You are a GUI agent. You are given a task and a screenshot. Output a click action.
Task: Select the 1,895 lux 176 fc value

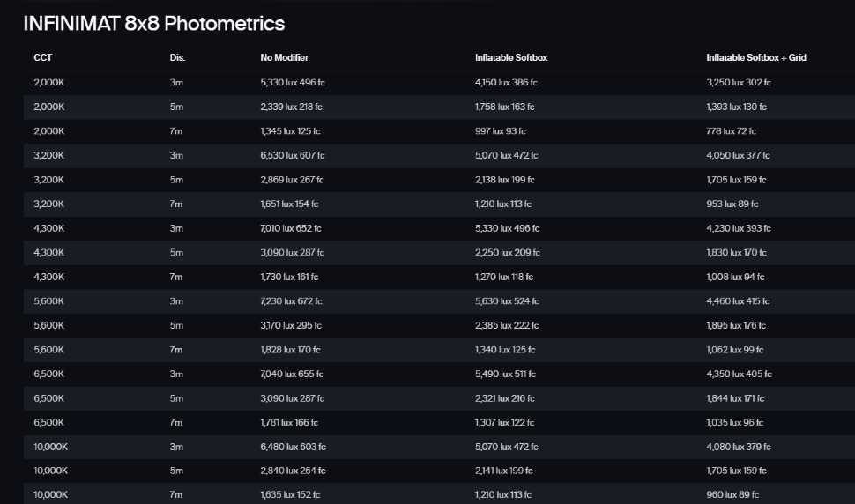pyautogui.click(x=737, y=325)
